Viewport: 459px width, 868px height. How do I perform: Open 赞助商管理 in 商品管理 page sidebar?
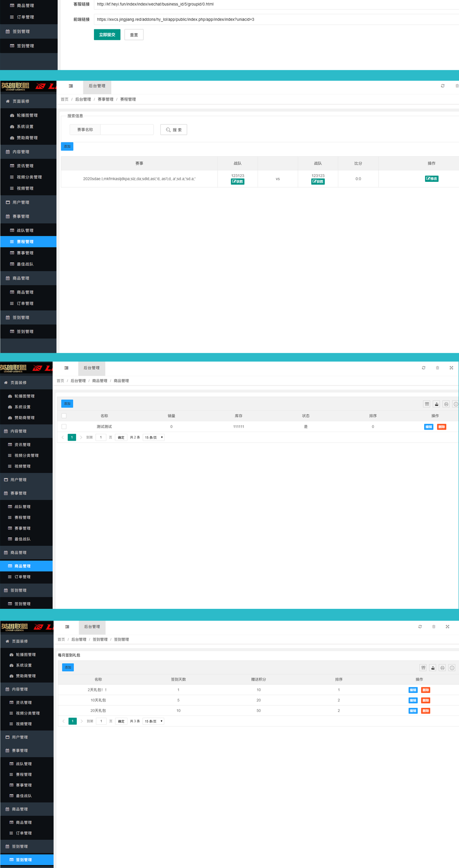pos(26,418)
